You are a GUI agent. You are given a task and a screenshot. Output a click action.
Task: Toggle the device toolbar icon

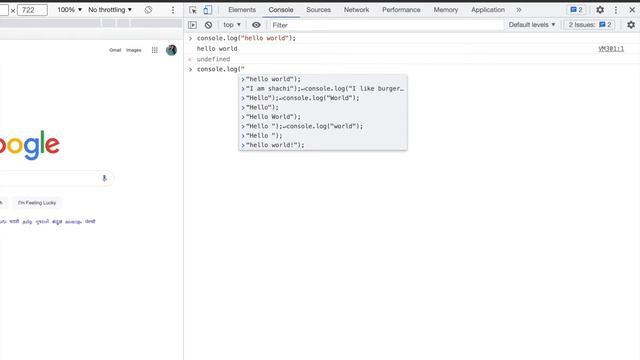coord(207,10)
